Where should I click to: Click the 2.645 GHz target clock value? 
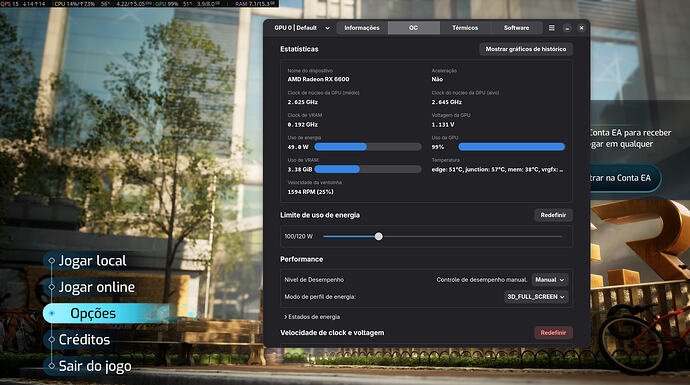coord(446,102)
